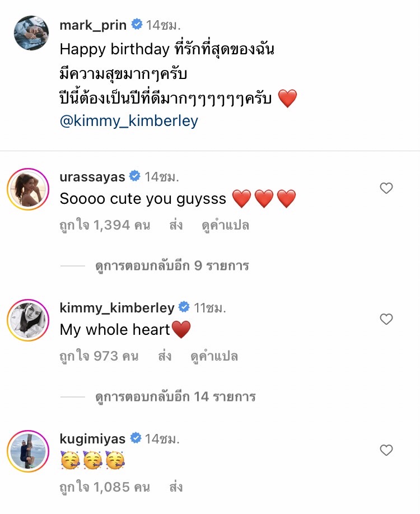Tap the verified badge next to kugimiyas
This screenshot has height=514, width=420.
click(136, 438)
